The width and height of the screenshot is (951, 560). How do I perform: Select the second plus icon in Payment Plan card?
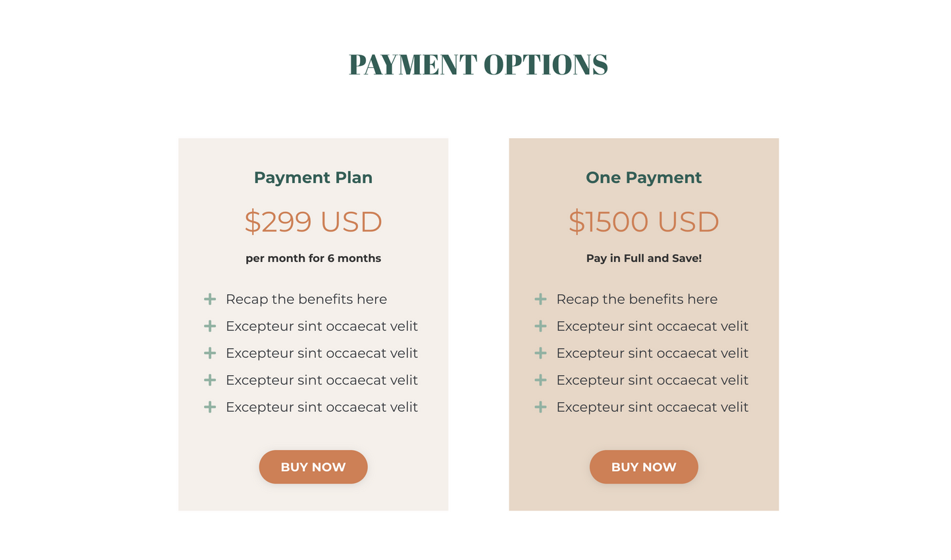pos(210,326)
